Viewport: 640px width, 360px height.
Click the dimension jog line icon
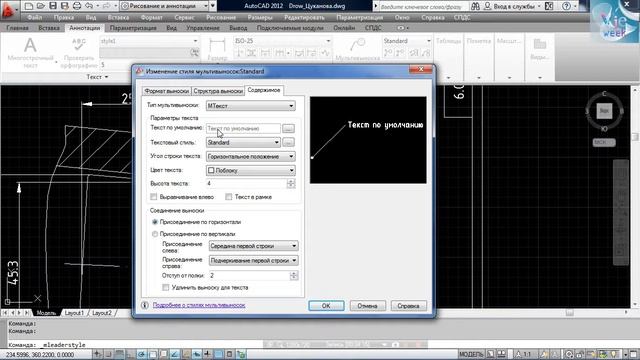coord(325,53)
